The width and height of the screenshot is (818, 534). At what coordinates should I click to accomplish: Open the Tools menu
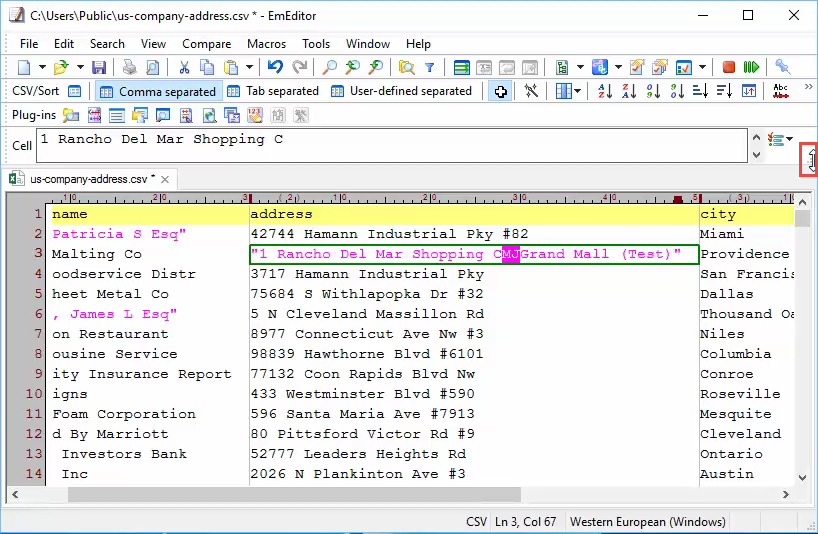(x=316, y=44)
